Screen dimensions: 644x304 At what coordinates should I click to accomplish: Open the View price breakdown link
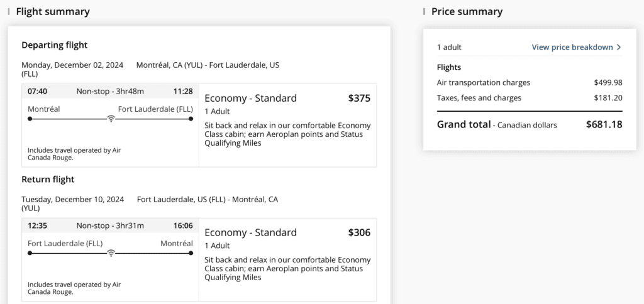click(x=572, y=47)
